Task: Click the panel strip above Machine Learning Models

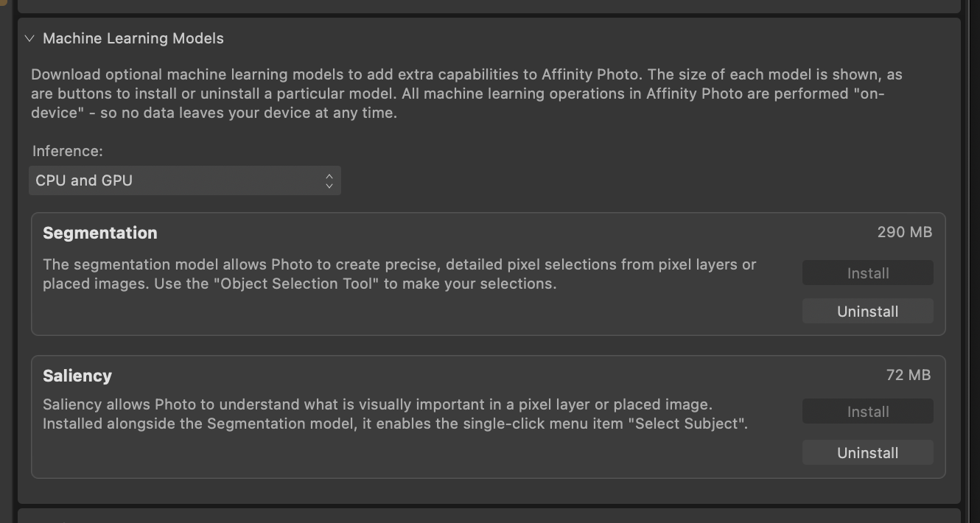Action: [x=489, y=6]
